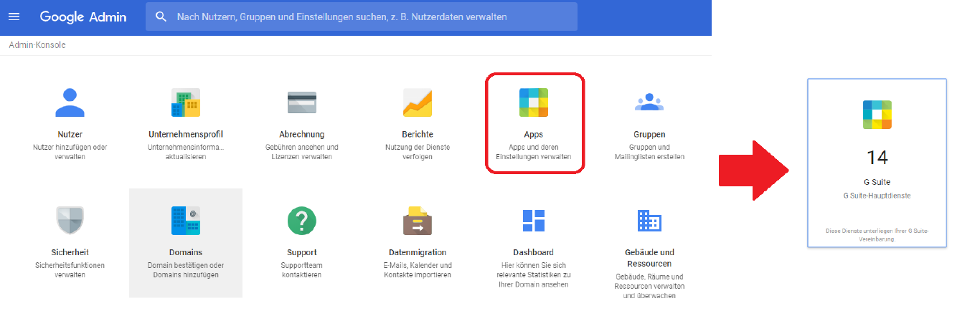The image size is (980, 321).
Task: Open the Berichte chart icon
Action: tap(417, 102)
